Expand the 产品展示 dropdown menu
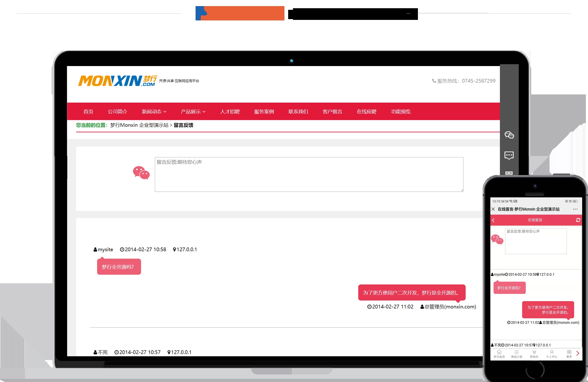The image size is (588, 382). [193, 111]
